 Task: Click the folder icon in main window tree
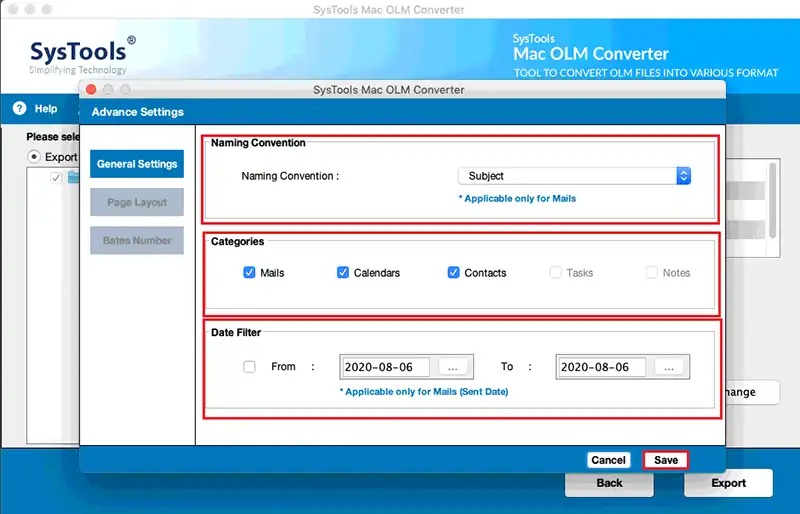(74, 178)
